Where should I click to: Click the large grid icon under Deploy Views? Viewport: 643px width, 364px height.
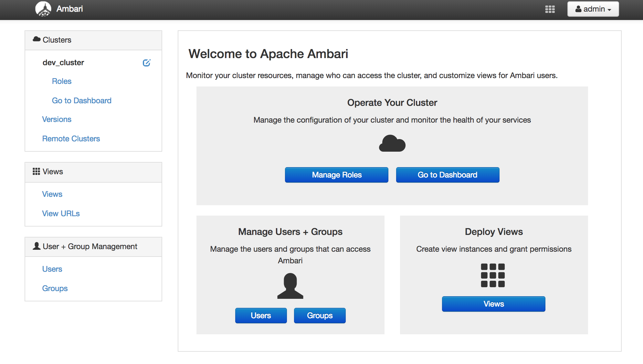coord(493,275)
